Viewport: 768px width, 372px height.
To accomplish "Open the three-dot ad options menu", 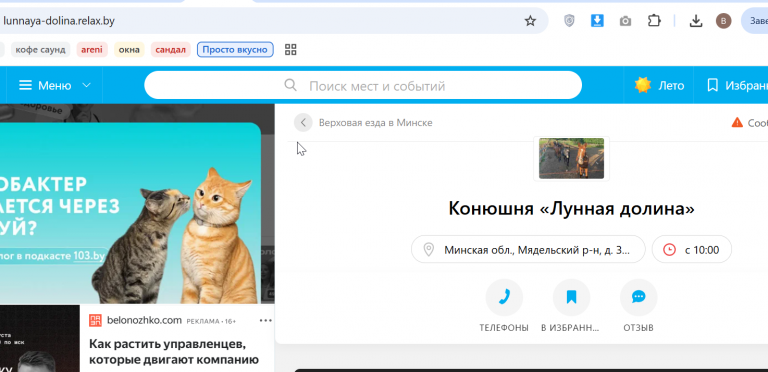I will tap(265, 321).
